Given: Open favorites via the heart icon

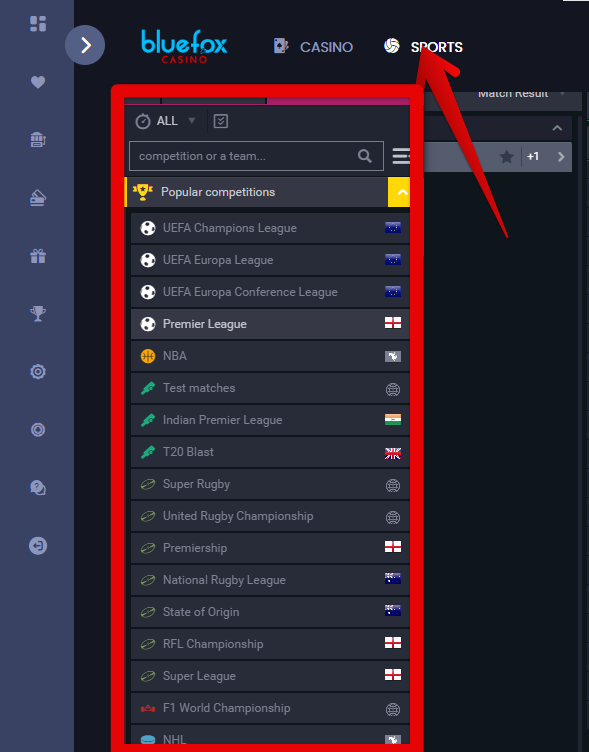Looking at the screenshot, I should tap(38, 82).
